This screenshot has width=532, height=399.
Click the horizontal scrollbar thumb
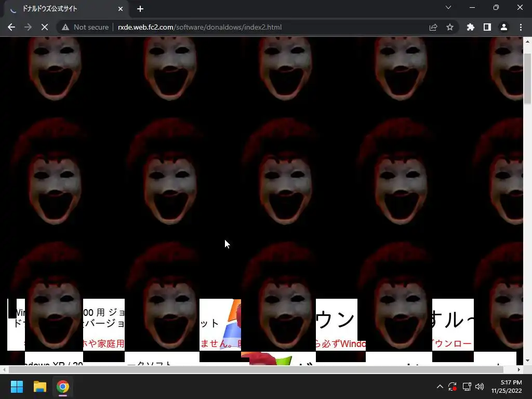[x=256, y=369]
